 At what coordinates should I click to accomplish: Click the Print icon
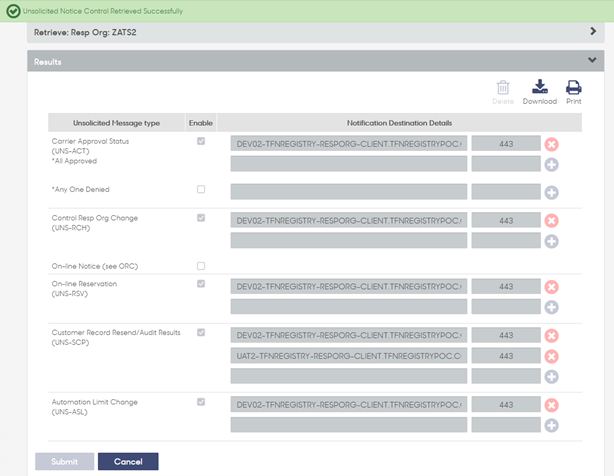tap(574, 87)
